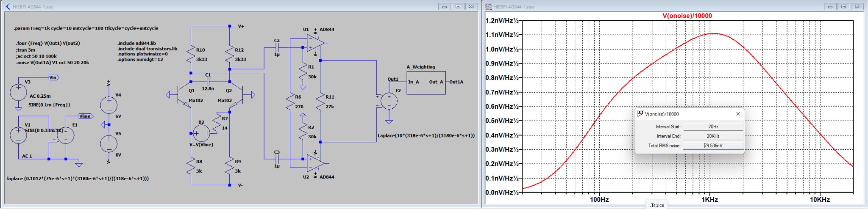Click the LTspice taskbar tooltip label
The width and height of the screenshot is (868, 209).
point(657,205)
